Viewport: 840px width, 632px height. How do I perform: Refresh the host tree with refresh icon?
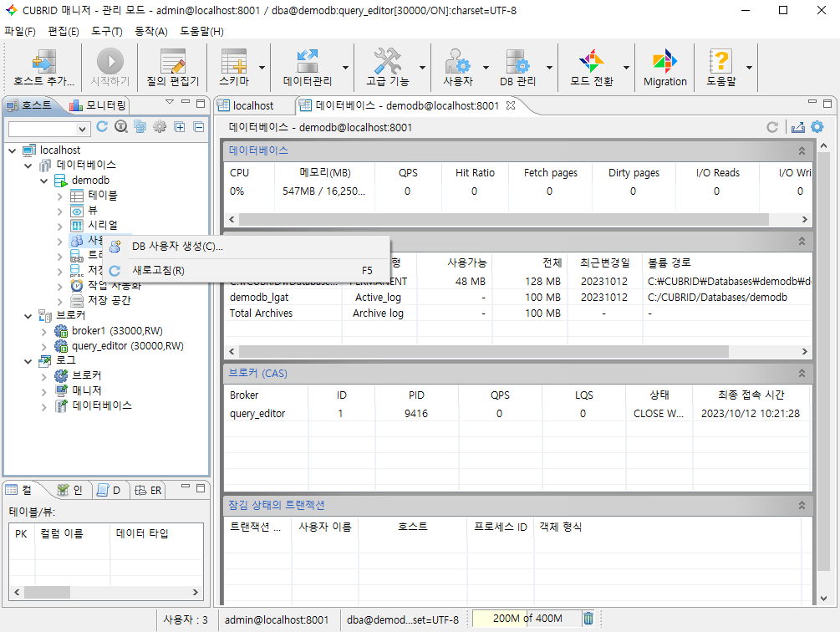[x=102, y=127]
